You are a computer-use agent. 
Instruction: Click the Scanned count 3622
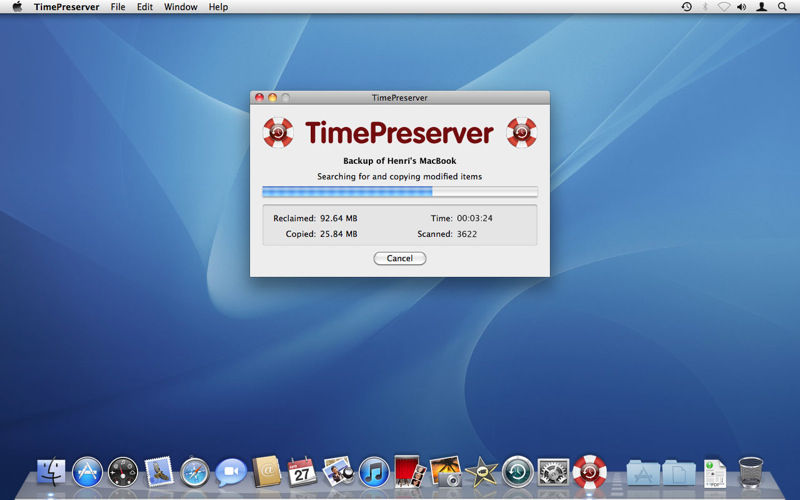[467, 234]
